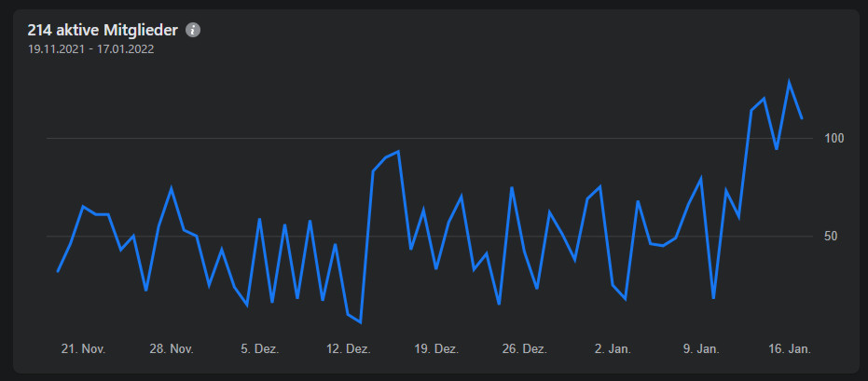Select the date range 19.11.2021 - 17.01.2022
Screen dimensions: 868x381
(90, 49)
